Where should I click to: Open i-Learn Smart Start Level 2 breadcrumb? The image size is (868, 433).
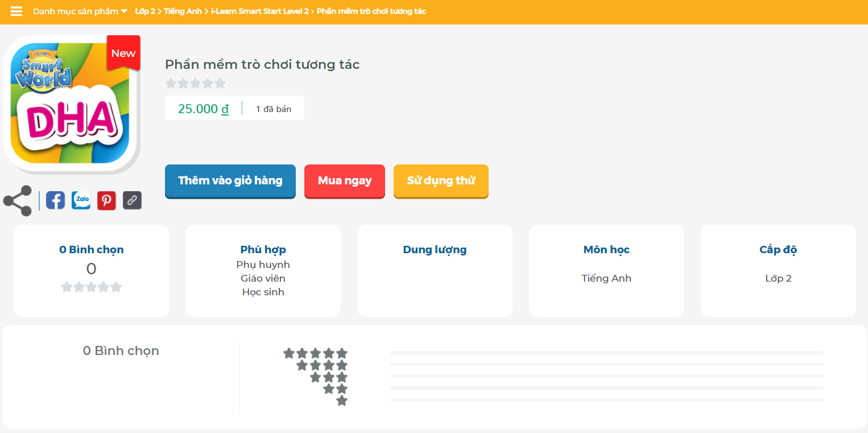(259, 11)
